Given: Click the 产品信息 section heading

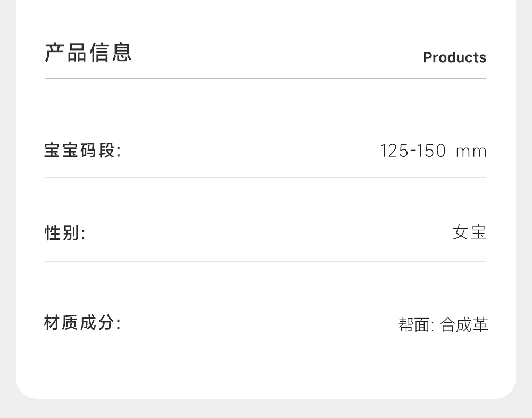Looking at the screenshot, I should (88, 53).
